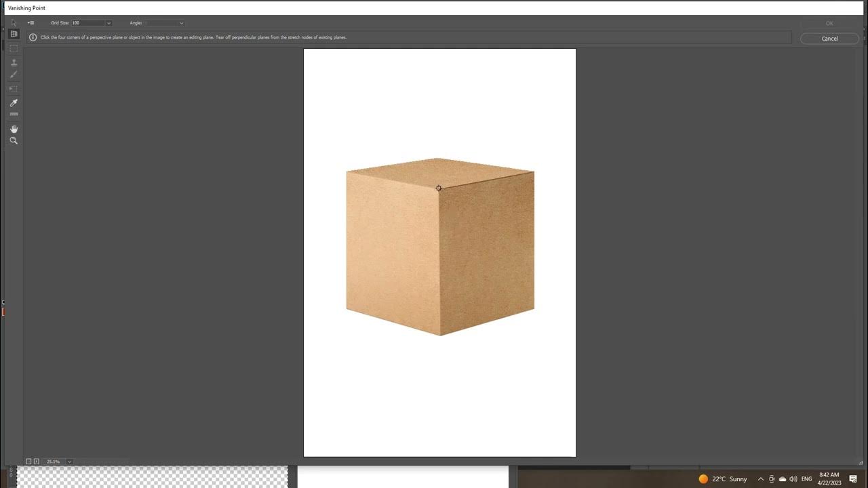Viewport: 868px width, 488px height.
Task: Click the OneDrive cloud tray icon
Action: [x=783, y=479]
